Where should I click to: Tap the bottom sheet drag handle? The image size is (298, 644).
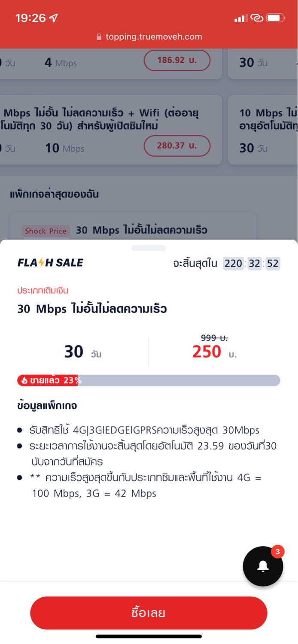click(x=149, y=248)
